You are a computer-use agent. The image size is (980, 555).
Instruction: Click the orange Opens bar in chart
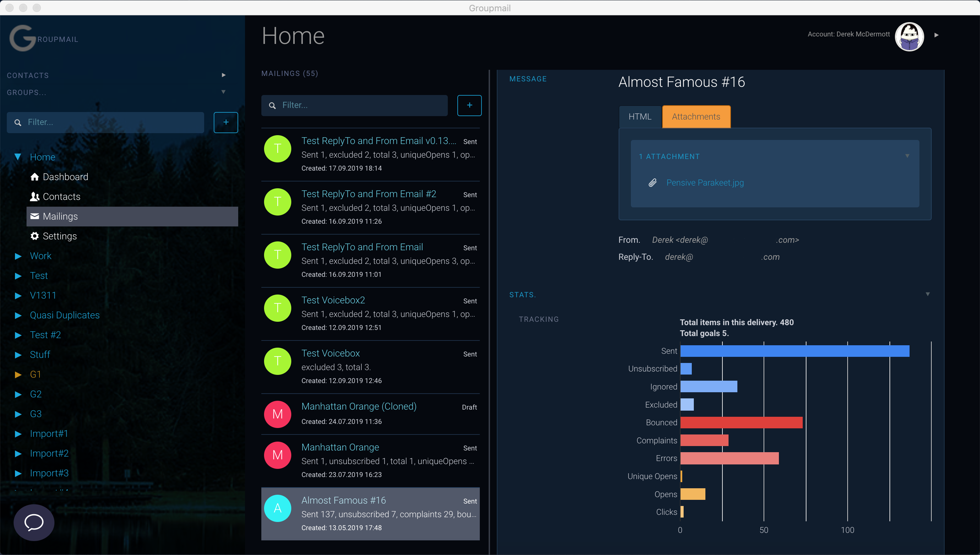pos(693,494)
